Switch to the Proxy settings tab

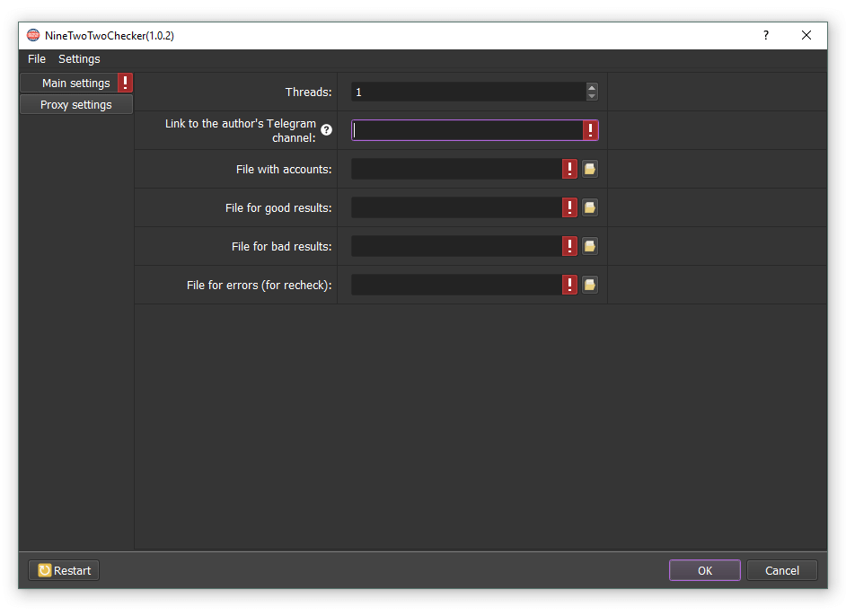[76, 105]
